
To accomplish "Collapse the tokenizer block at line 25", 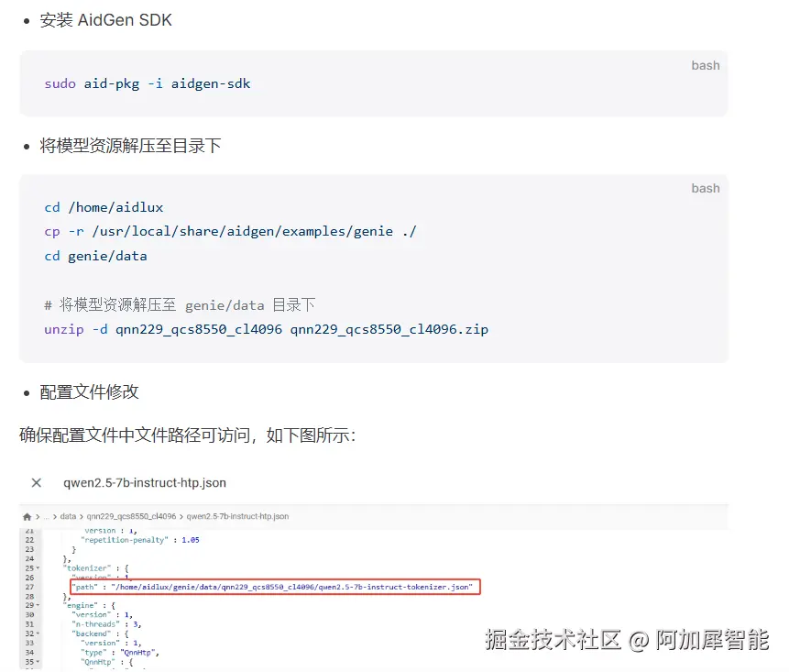I will pyautogui.click(x=38, y=568).
